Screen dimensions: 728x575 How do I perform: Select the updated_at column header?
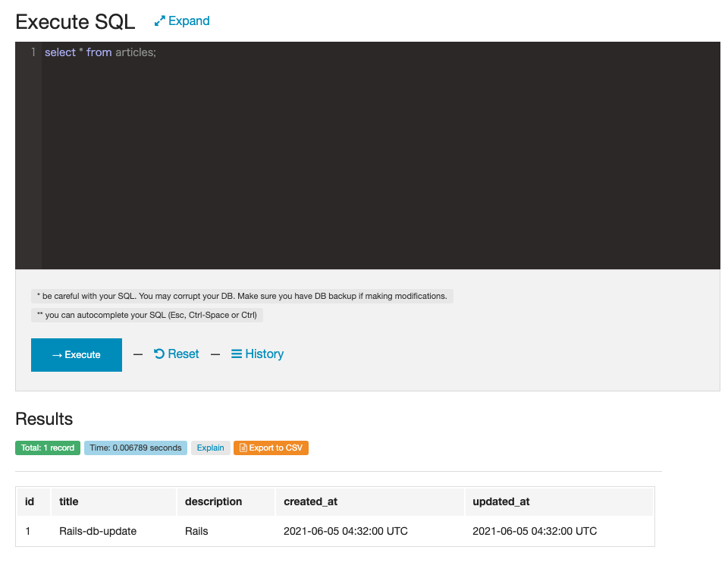(x=500, y=501)
